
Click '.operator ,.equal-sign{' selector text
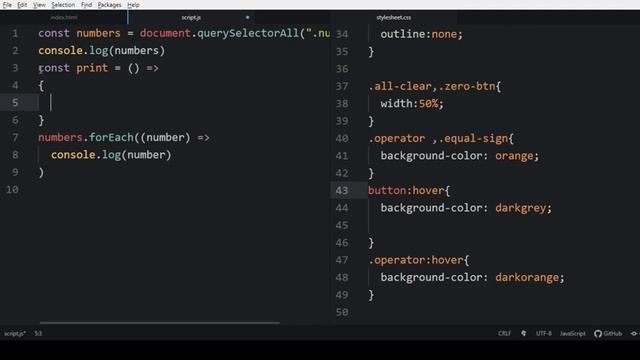tap(441, 138)
